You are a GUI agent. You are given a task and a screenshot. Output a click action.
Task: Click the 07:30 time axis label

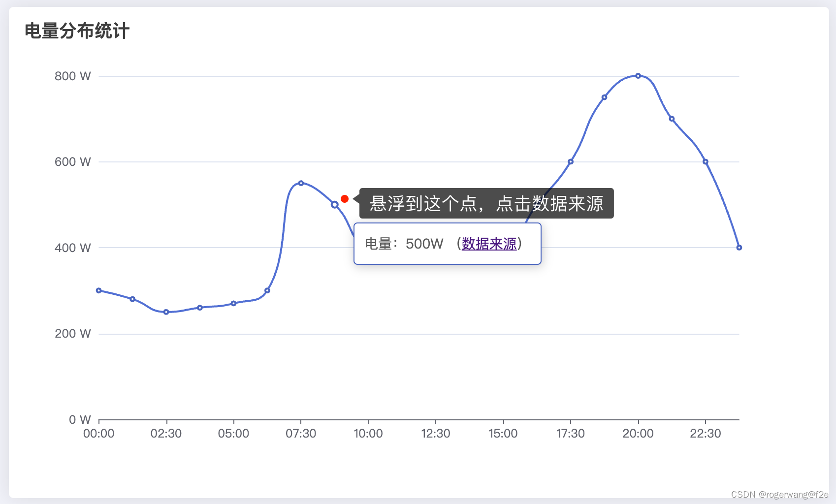coord(301,434)
